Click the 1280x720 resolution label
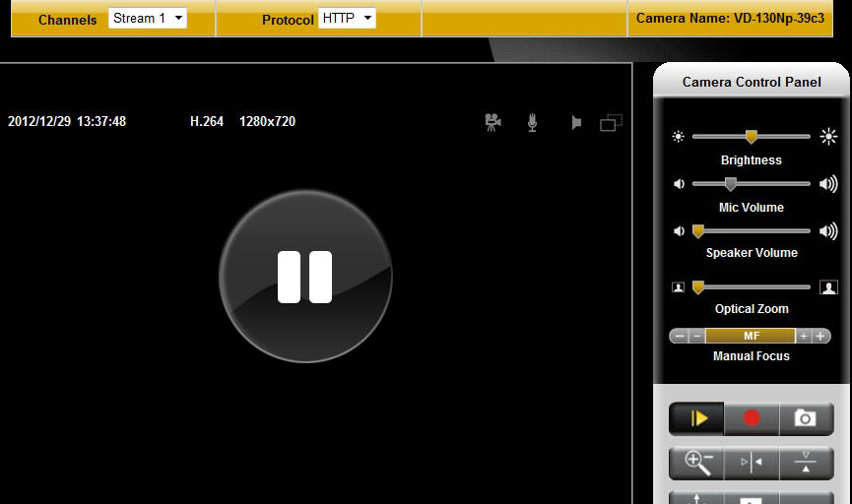The height and width of the screenshot is (504, 852). [267, 121]
